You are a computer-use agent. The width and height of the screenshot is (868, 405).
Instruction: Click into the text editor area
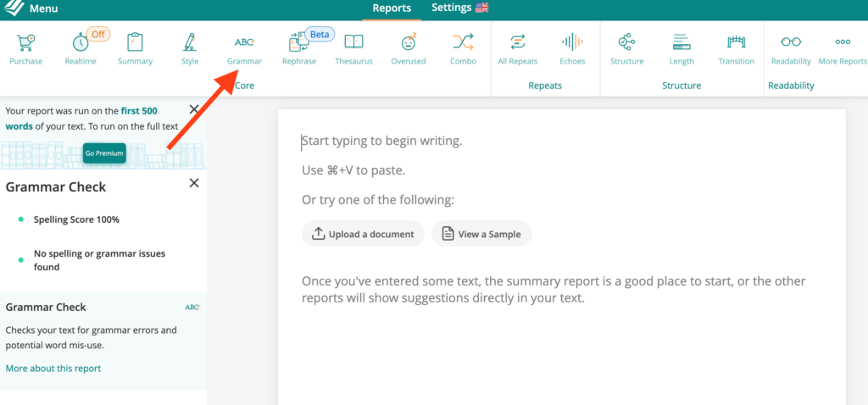click(x=561, y=258)
